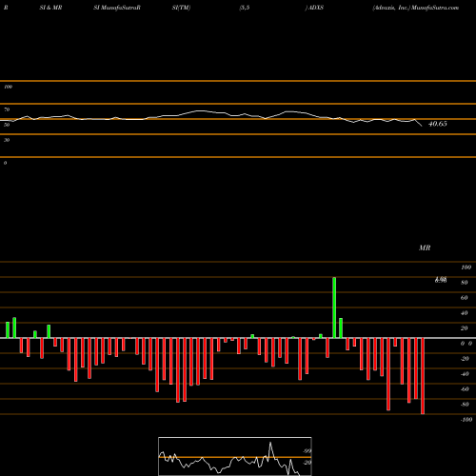Click the MR axis label -80
This screenshot has height=476, width=476.
pos(465,405)
